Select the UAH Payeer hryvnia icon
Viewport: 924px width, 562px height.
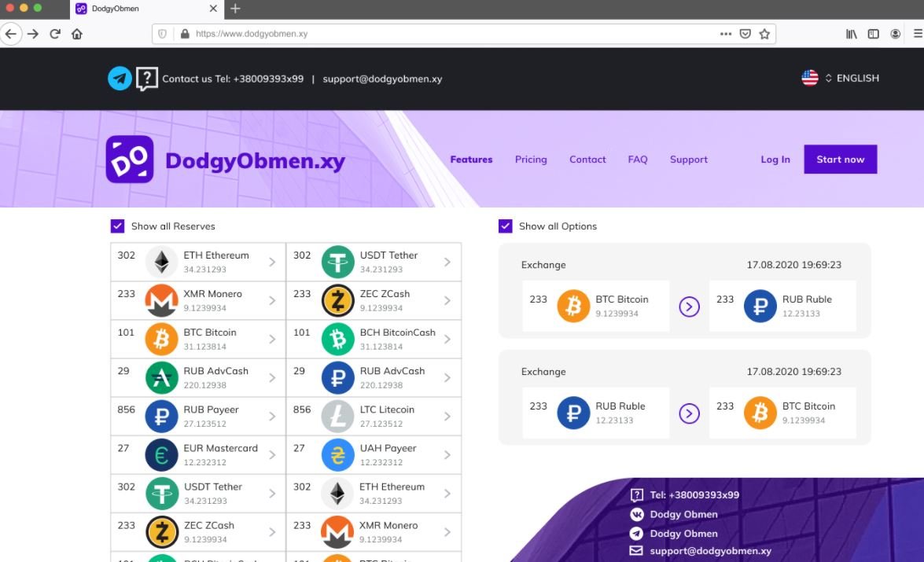click(337, 455)
